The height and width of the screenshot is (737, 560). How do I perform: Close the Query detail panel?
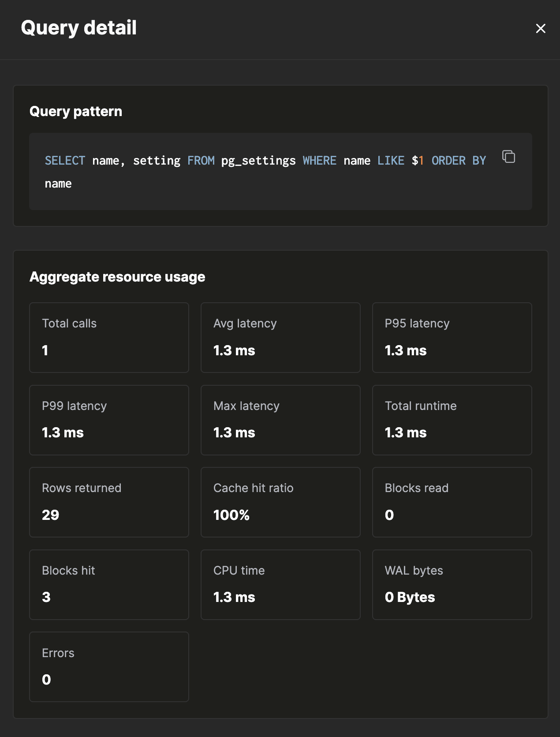point(541,29)
